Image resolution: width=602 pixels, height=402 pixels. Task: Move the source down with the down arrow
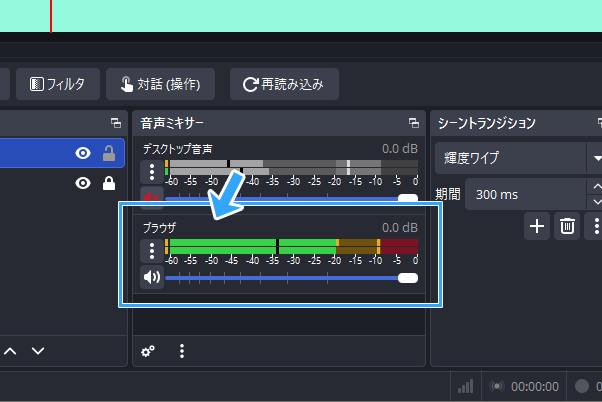tap(38, 351)
